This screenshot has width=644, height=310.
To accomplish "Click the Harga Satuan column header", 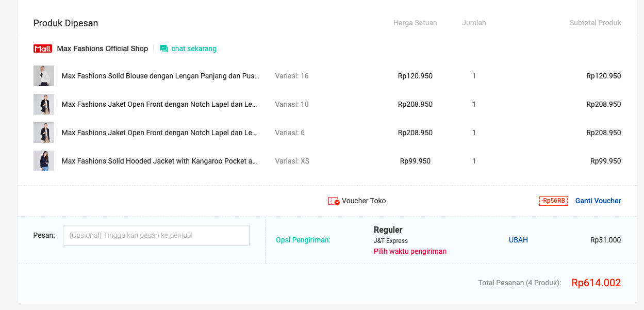I will (x=415, y=23).
